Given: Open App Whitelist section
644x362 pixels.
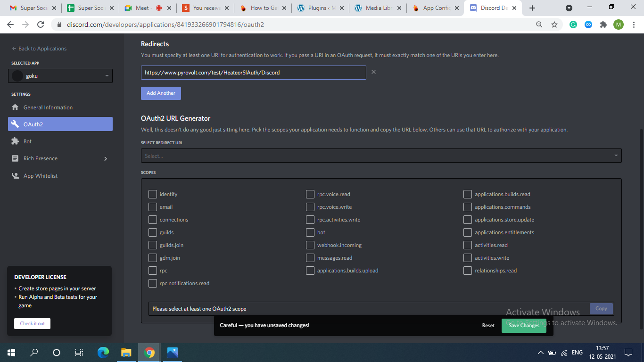Looking at the screenshot, I should 41,176.
